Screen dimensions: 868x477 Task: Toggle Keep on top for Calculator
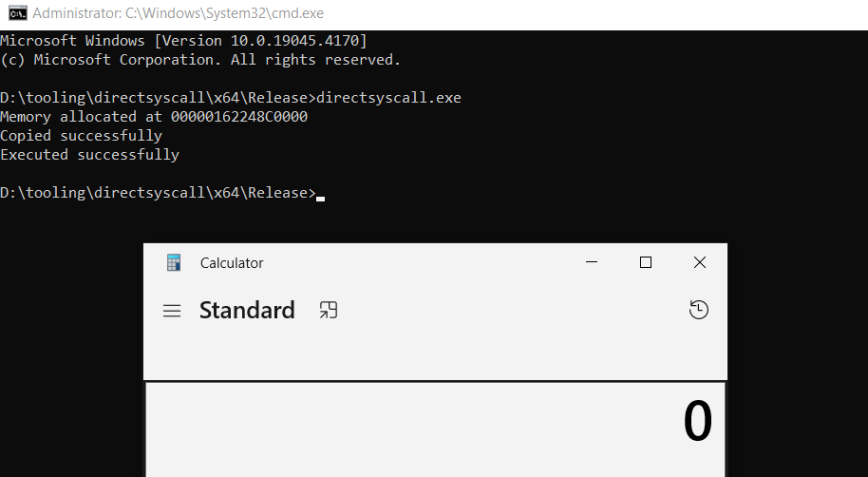[329, 311]
